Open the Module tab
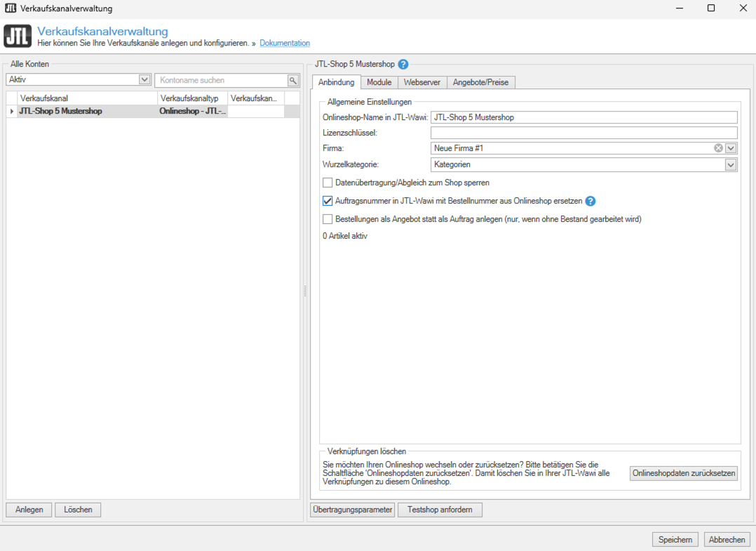This screenshot has height=551, width=756. (x=379, y=82)
